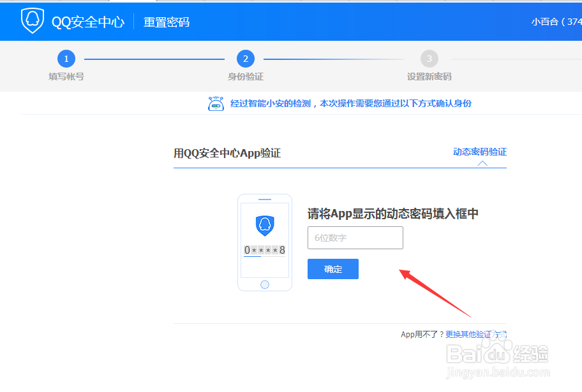Open the 更换其他验证方式 link
Screen dimensions: 582x392
tap(476, 335)
